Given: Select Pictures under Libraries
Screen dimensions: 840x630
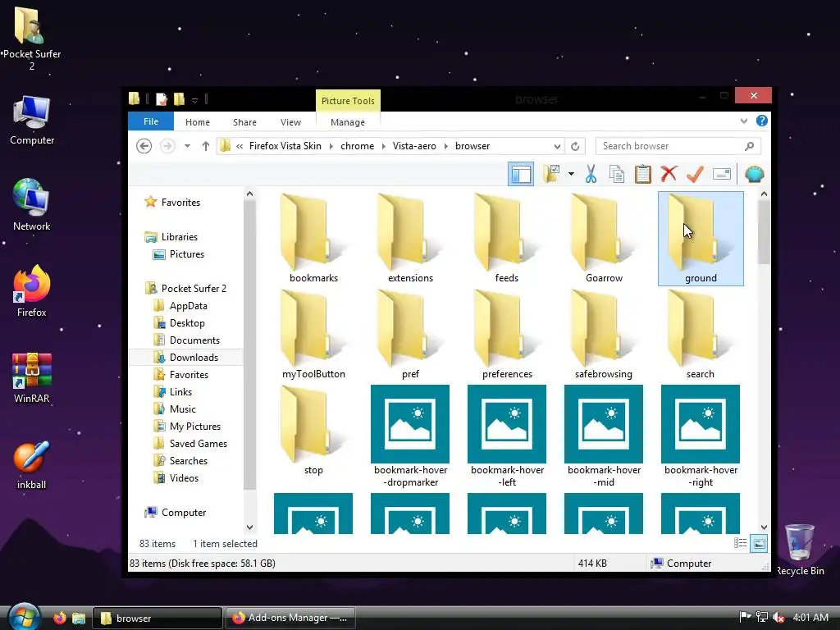Looking at the screenshot, I should pyautogui.click(x=187, y=254).
